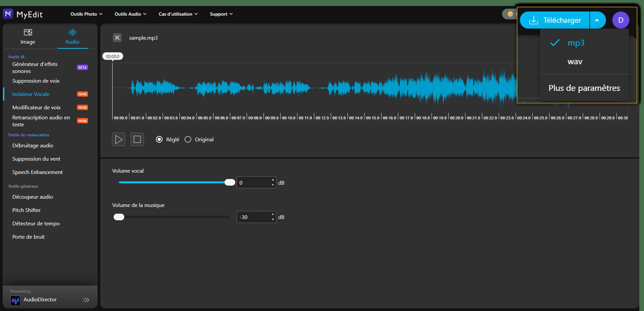Select the Réglé radio button

coord(159,139)
